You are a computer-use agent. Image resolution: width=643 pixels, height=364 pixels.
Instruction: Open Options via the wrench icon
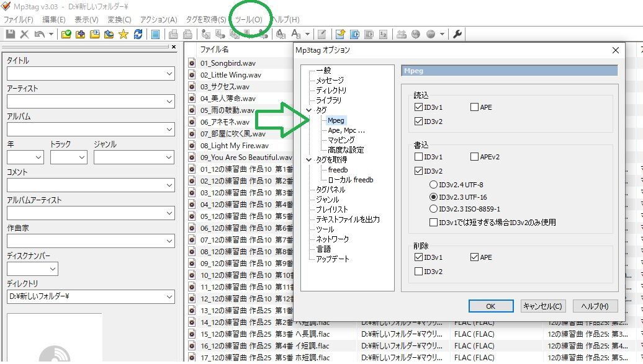[457, 35]
